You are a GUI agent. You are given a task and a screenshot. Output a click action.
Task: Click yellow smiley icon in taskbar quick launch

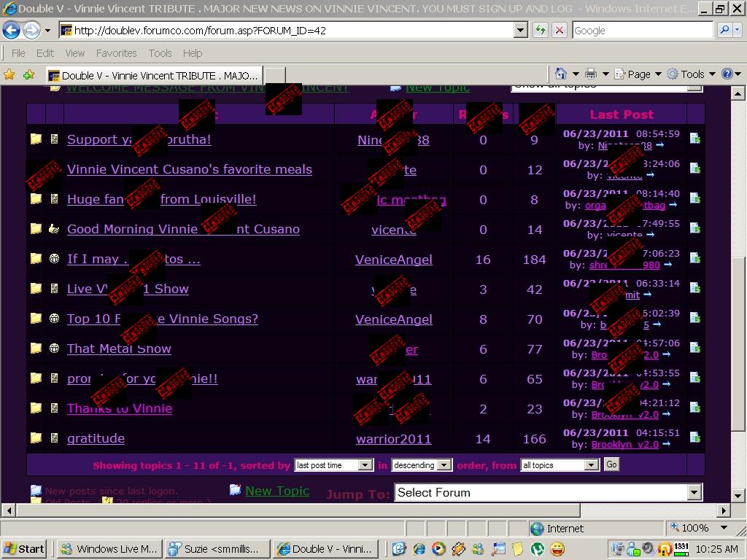[x=558, y=549]
